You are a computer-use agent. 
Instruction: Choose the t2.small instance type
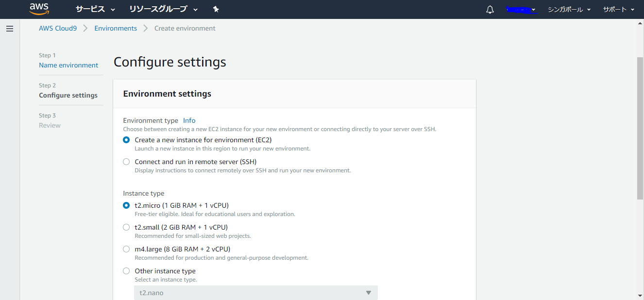click(126, 227)
